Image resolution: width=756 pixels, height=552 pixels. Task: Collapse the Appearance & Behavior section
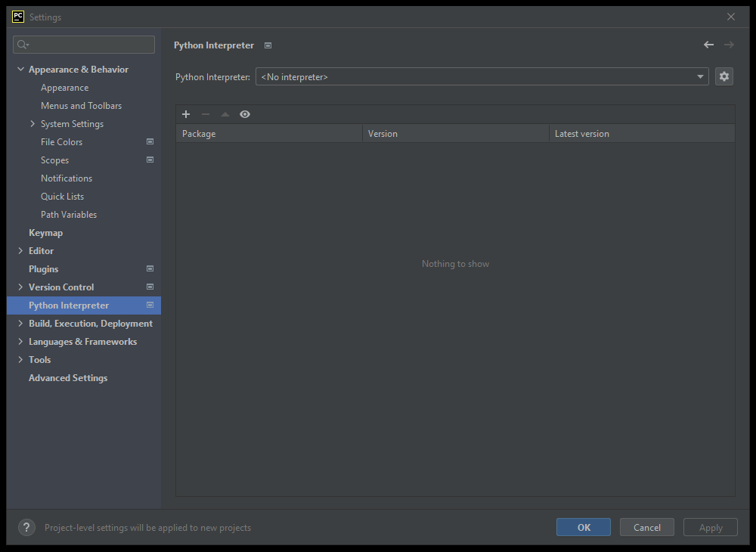pyautogui.click(x=20, y=70)
